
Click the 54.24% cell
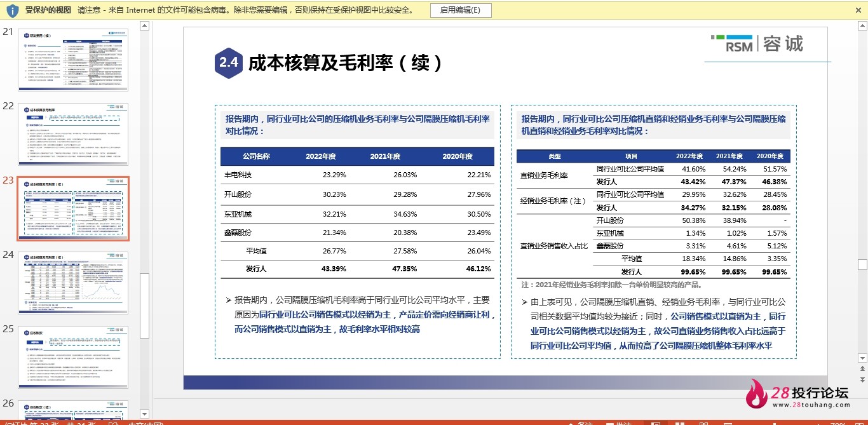735,169
